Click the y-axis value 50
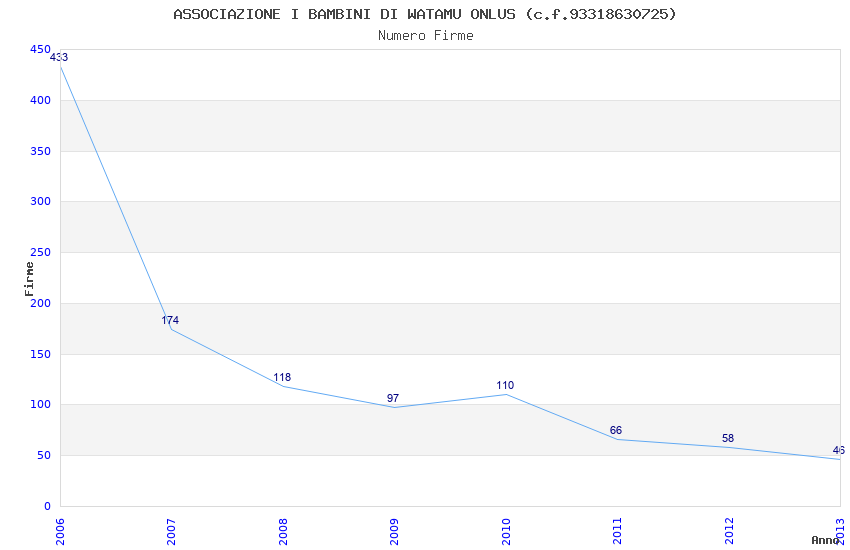Screen dimensions: 850x550 (x=44, y=455)
